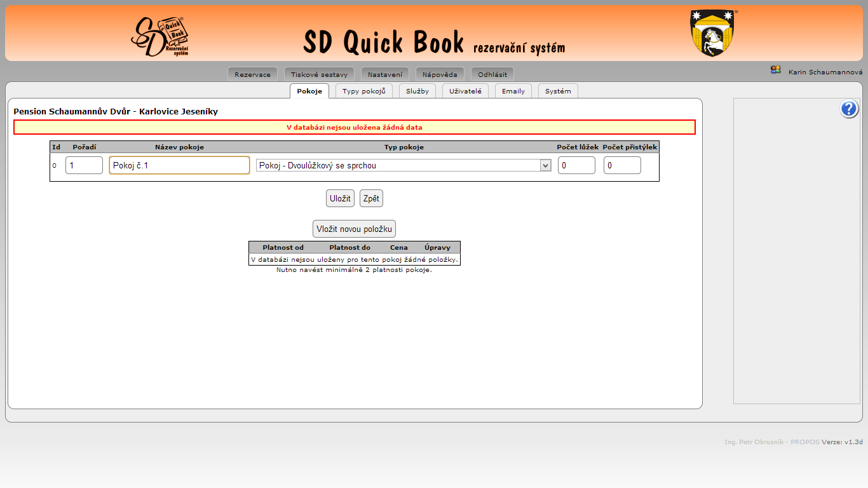Viewport: 868px width, 488px height.
Task: Open the Typ pokoje dropdown
Action: point(403,165)
